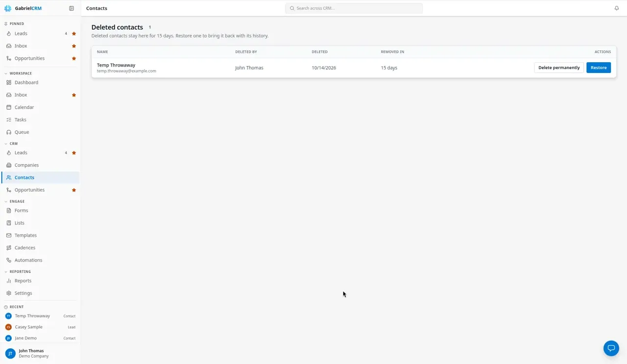Click the Templates envelope icon
This screenshot has height=364, width=627.
pyautogui.click(x=9, y=235)
